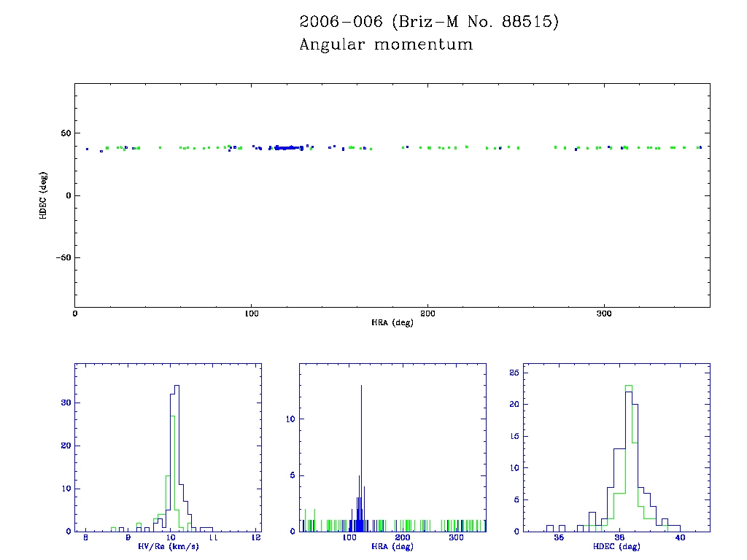Click the "30" tick on HV/Re histogram y-axis
The height and width of the screenshot is (560, 747).
pos(63,403)
